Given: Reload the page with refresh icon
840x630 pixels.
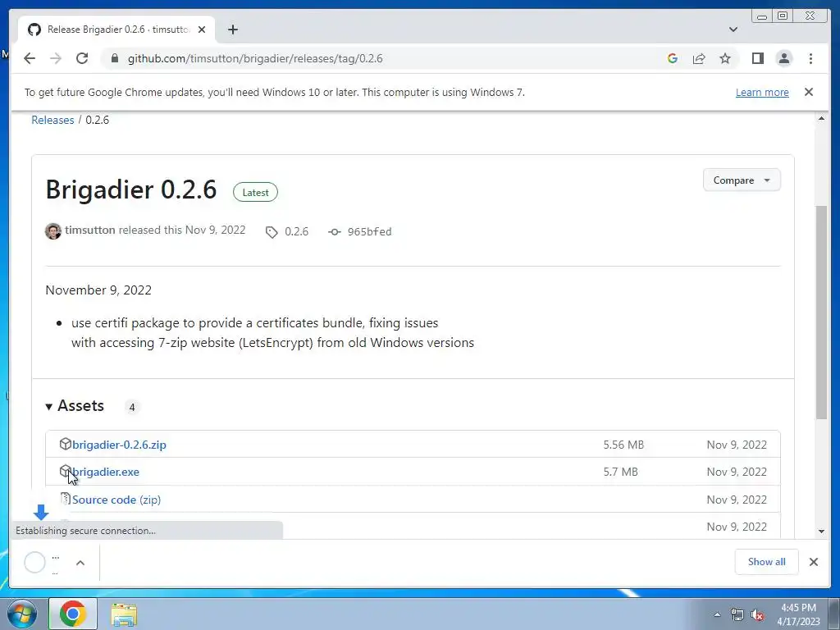Looking at the screenshot, I should coord(82,58).
